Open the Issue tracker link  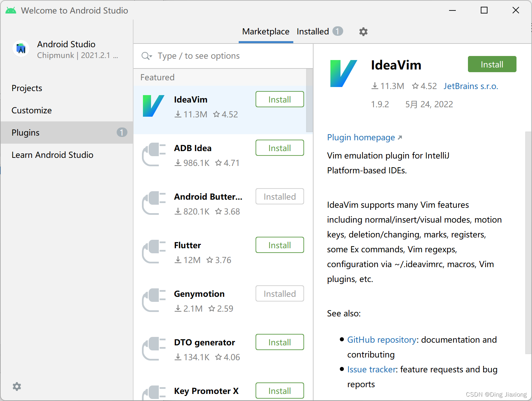coord(371,369)
